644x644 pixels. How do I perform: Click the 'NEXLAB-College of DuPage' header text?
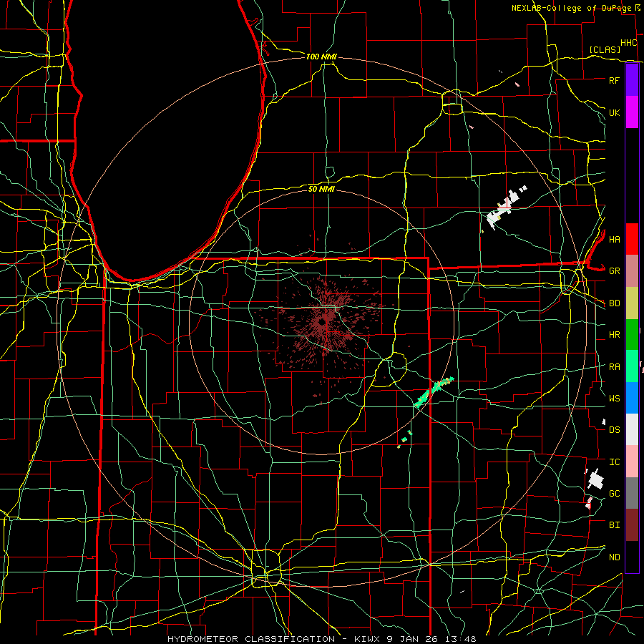coord(571,8)
